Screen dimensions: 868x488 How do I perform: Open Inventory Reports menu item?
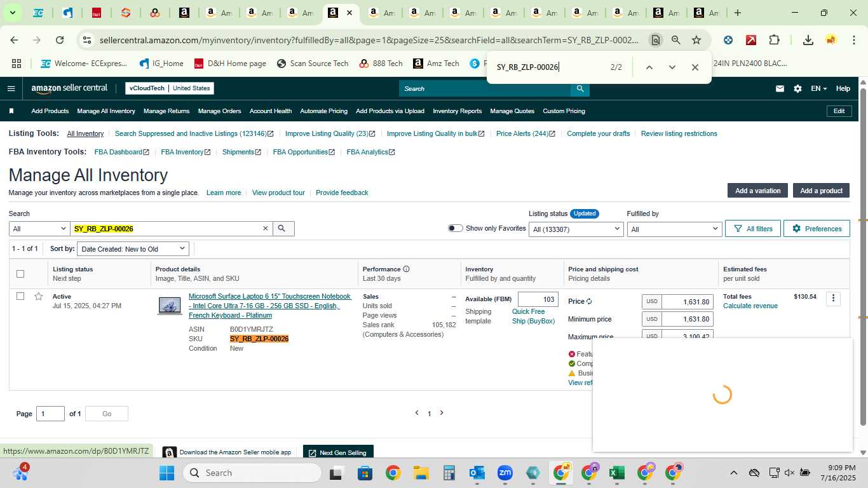tap(458, 111)
